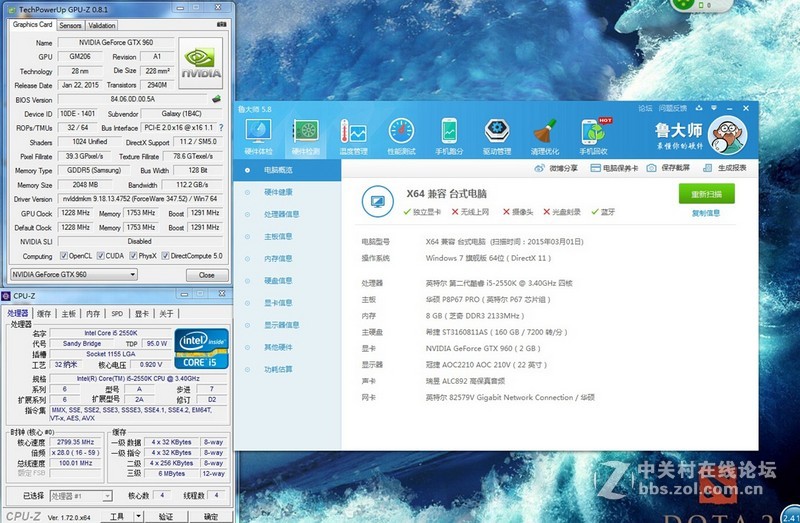
Task: Select 主板信息 motherboard info in sidebar
Action: tap(288, 236)
